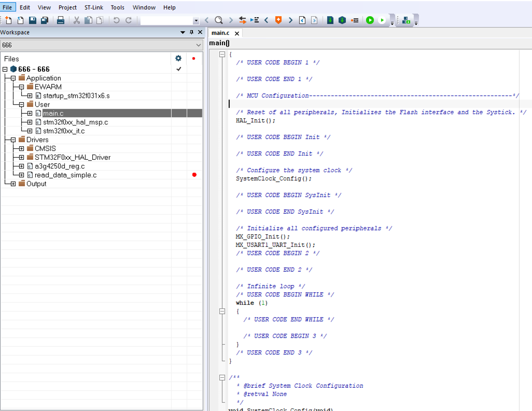Viewport: 532px width, 411px height.
Task: Close the main.c editor tab
Action: click(237, 34)
